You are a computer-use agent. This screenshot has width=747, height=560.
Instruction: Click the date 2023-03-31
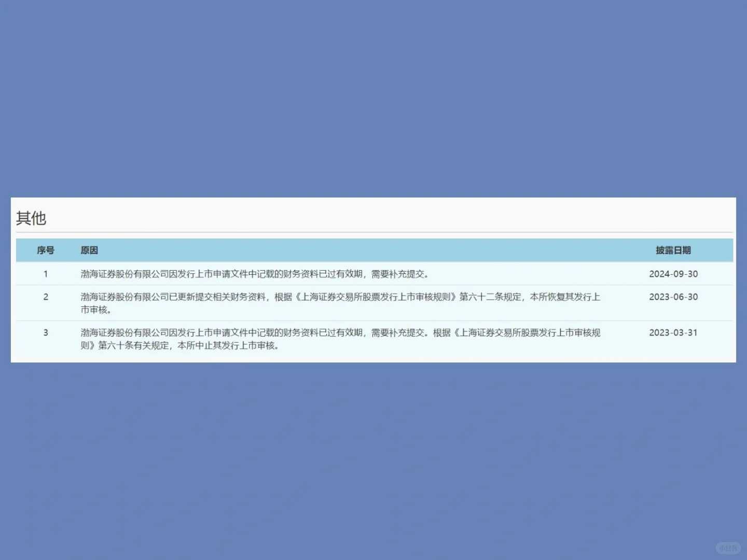tap(673, 333)
